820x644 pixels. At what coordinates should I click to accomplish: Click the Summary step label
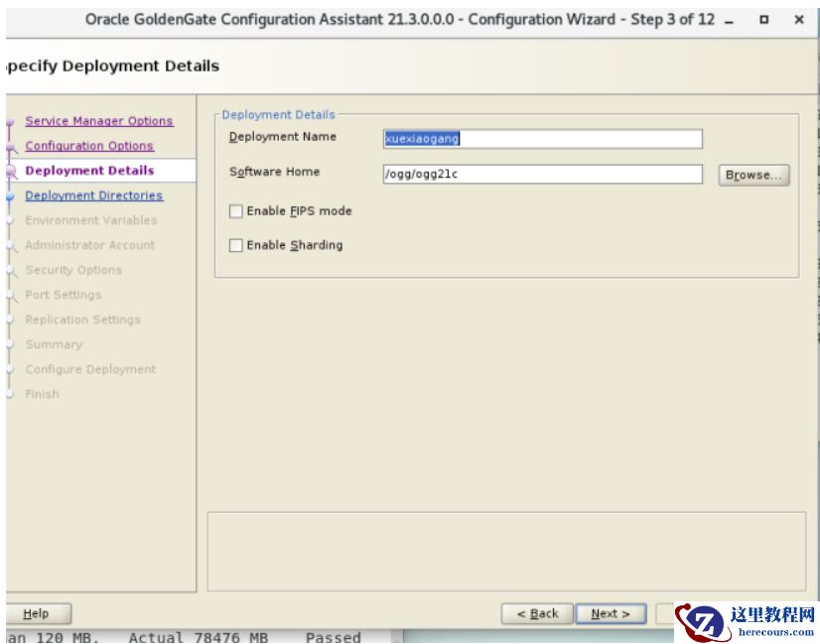54,344
